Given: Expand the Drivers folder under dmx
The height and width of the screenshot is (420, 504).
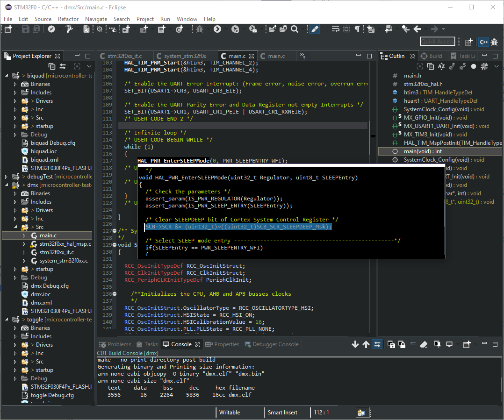Looking at the screenshot, I should [15, 210].
